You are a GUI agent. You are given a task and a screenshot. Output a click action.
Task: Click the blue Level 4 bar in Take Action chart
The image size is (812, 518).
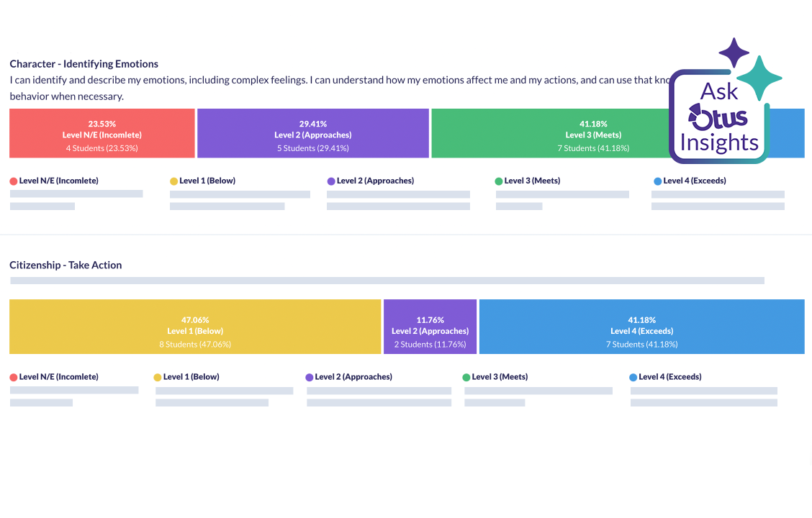tap(641, 327)
